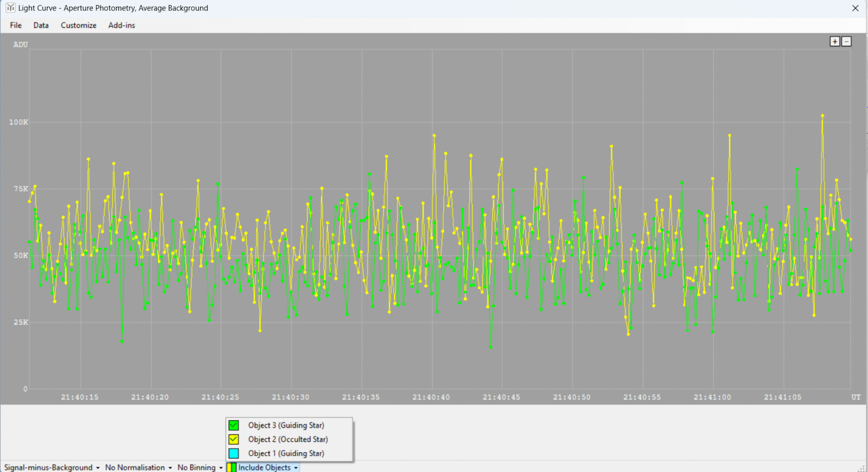Close the Light Curve window
Image resolution: width=868 pixels, height=472 pixels.
coord(855,8)
